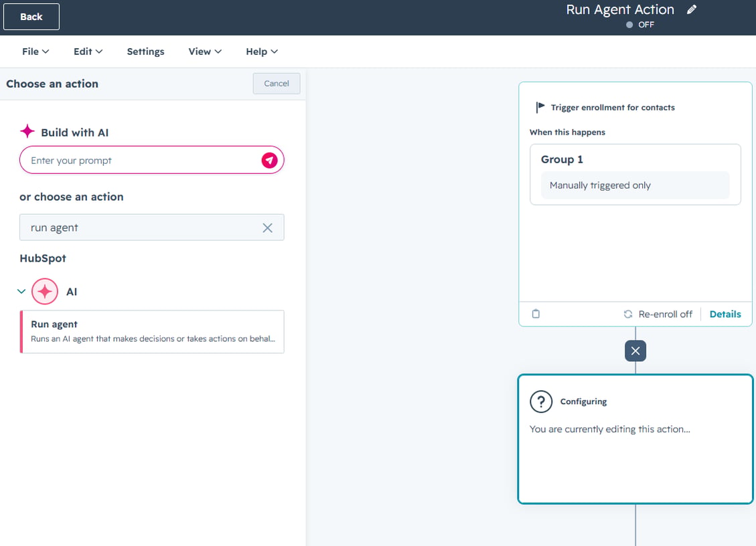
Task: Open the Details link in trigger card
Action: point(725,314)
